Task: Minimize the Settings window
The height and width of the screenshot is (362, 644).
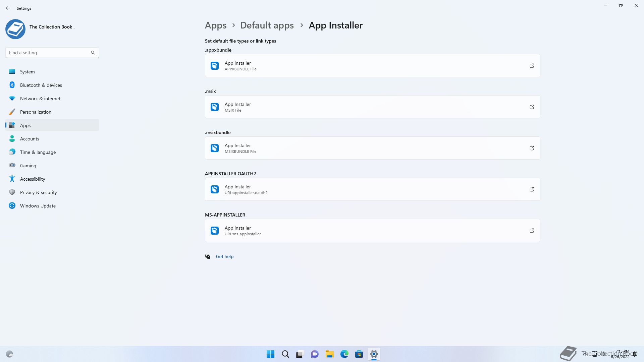Action: click(x=605, y=5)
